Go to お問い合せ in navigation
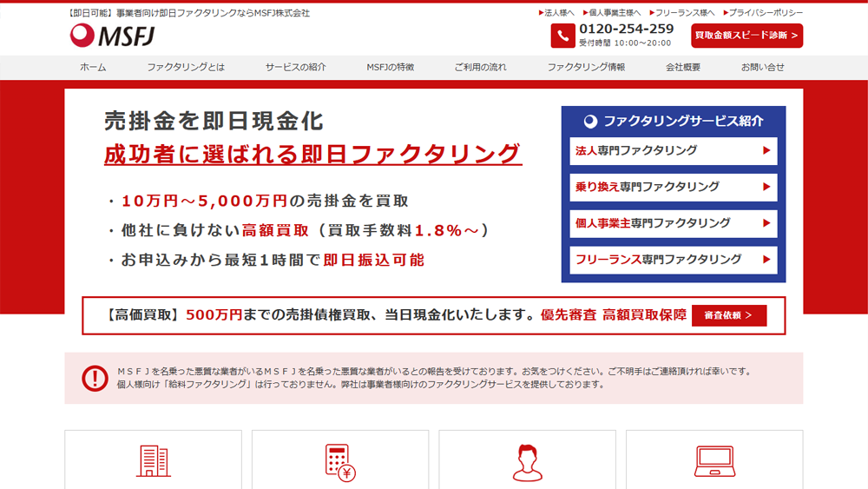This screenshot has width=868, height=489. pyautogui.click(x=763, y=67)
